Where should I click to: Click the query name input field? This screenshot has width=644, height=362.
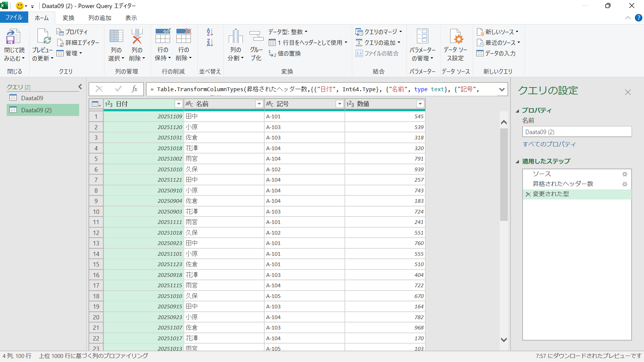577,132
